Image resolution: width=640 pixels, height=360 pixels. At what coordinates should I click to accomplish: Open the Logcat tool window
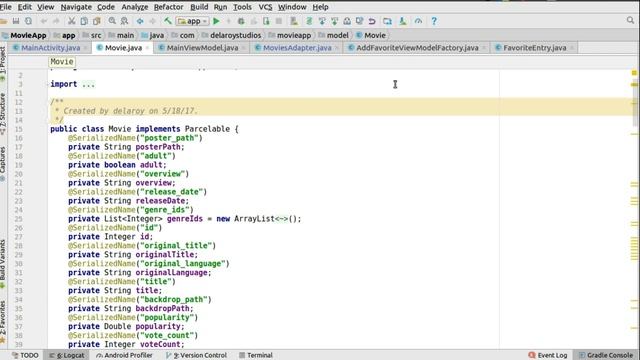coord(67,355)
